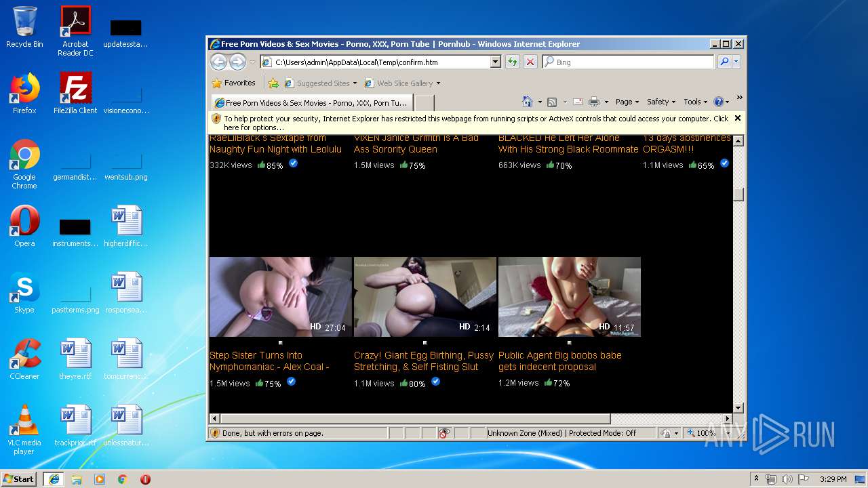868x488 pixels.
Task: Open the Page menu
Action: tap(627, 102)
